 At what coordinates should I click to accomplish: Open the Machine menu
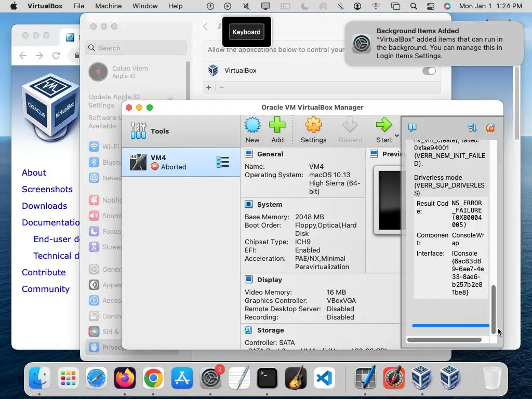tap(108, 6)
